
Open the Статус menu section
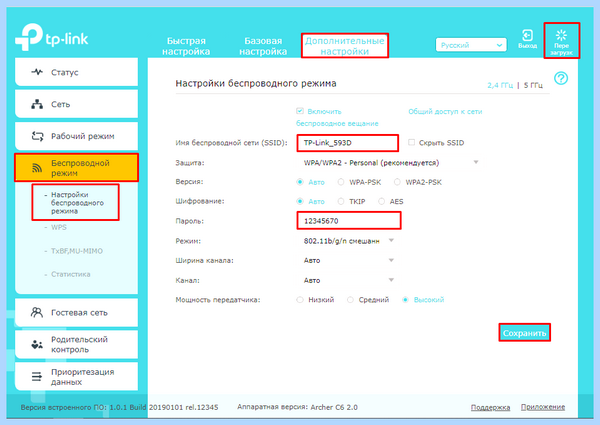tap(77, 72)
